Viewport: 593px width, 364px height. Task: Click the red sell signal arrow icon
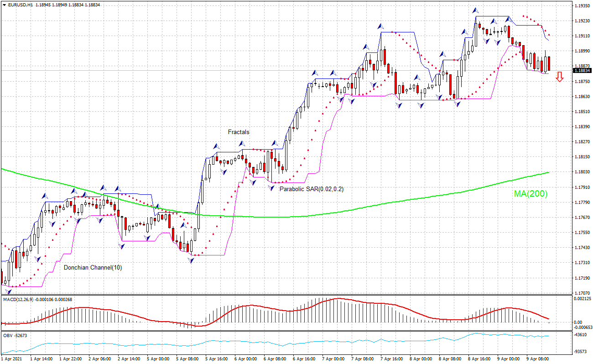[x=560, y=78]
